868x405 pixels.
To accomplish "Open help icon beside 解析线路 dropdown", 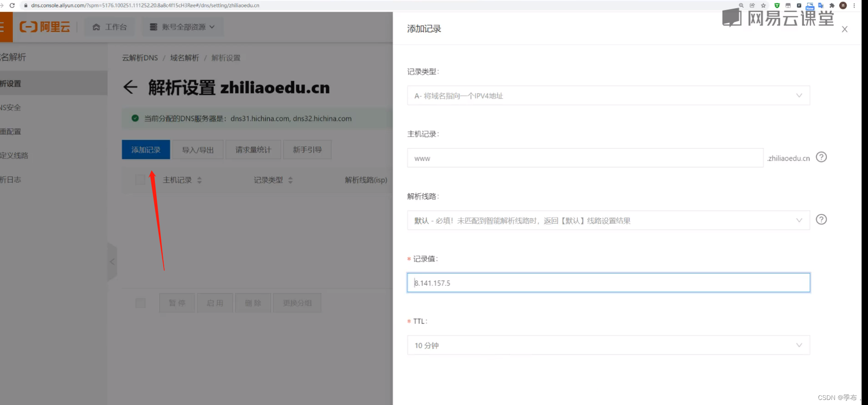I will [821, 219].
